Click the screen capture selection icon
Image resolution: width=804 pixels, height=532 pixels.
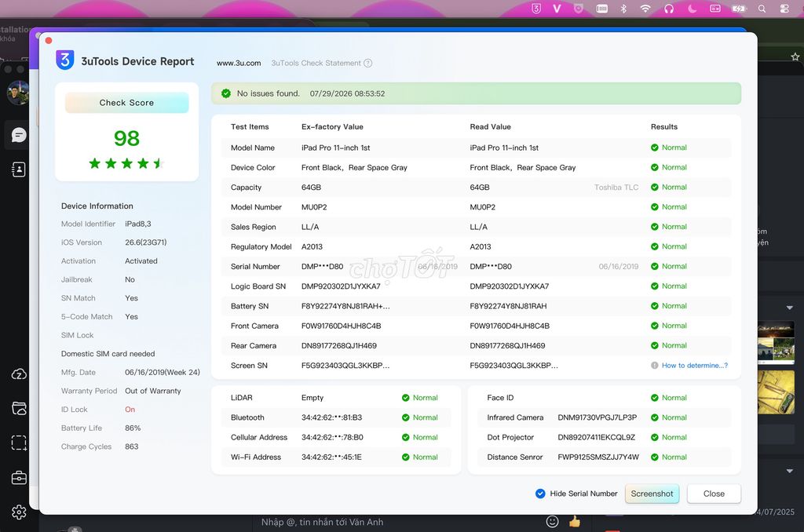[19, 443]
